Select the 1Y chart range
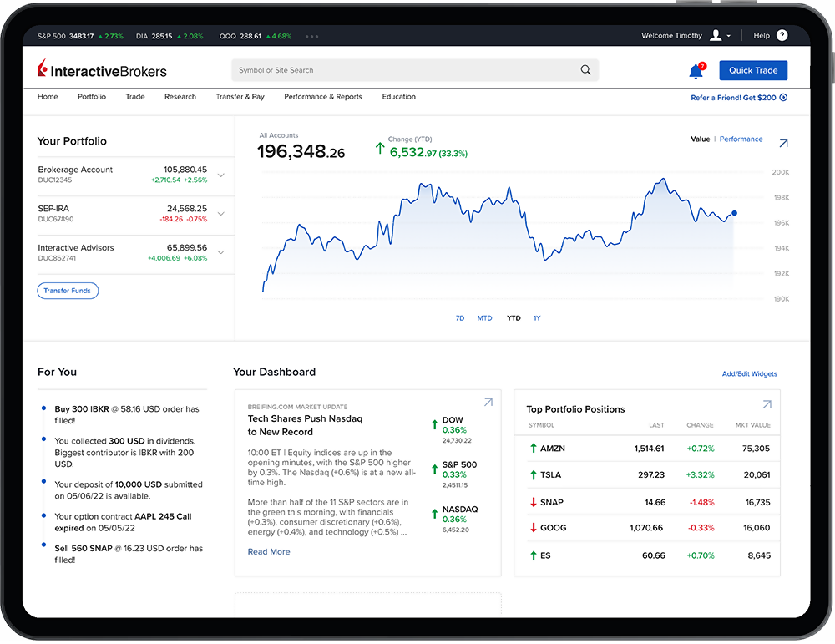Viewport: 835px width, 644px height. [537, 318]
